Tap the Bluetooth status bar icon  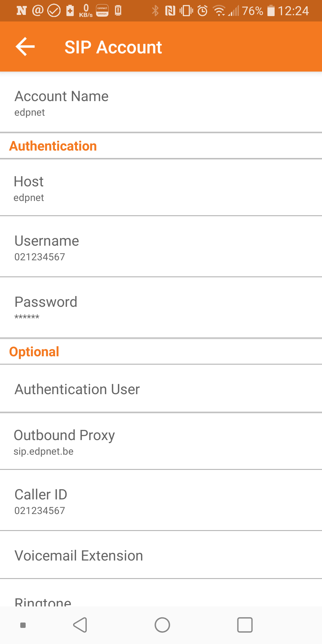point(155,11)
